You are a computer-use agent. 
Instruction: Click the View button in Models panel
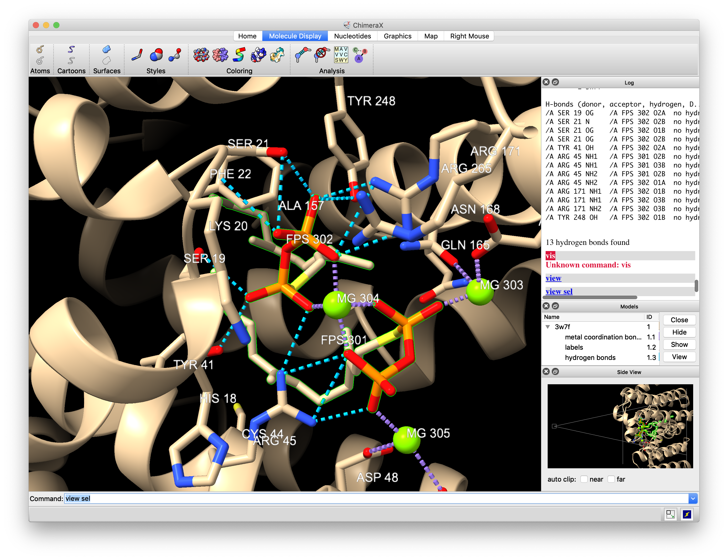click(x=679, y=357)
